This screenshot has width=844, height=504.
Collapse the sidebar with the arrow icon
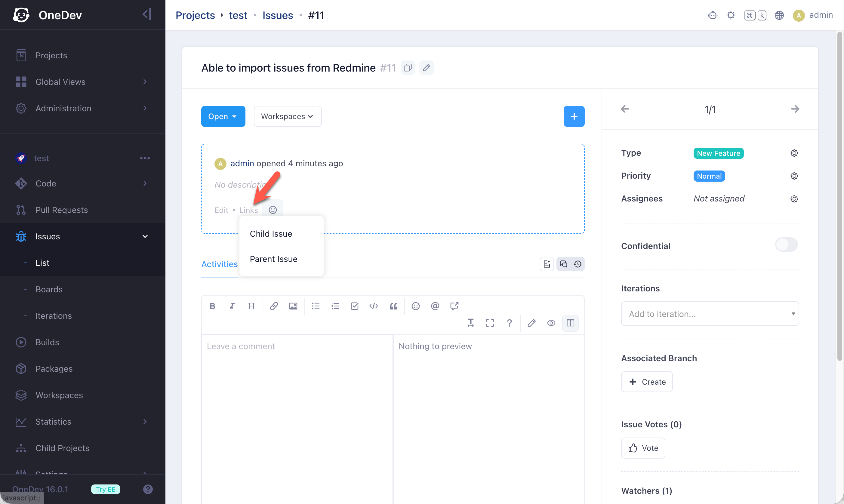tap(147, 15)
